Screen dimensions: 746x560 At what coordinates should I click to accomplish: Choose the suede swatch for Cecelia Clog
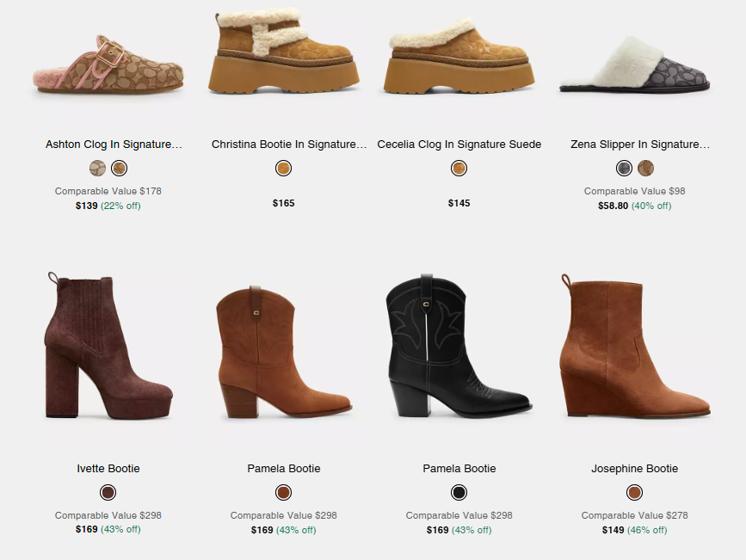(x=459, y=168)
